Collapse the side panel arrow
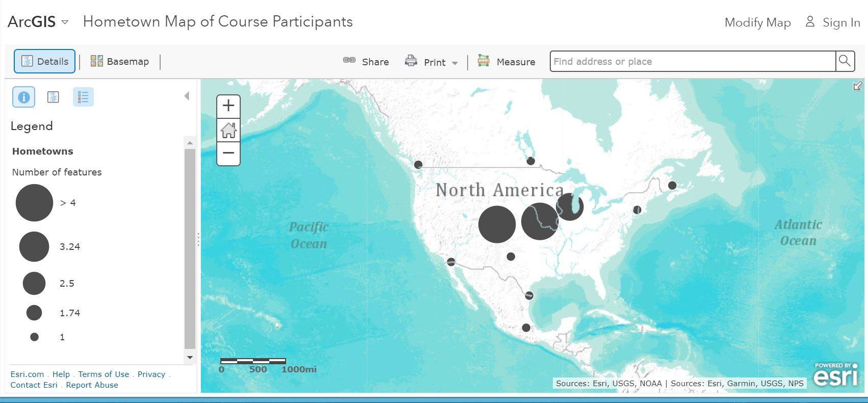 pyautogui.click(x=187, y=96)
